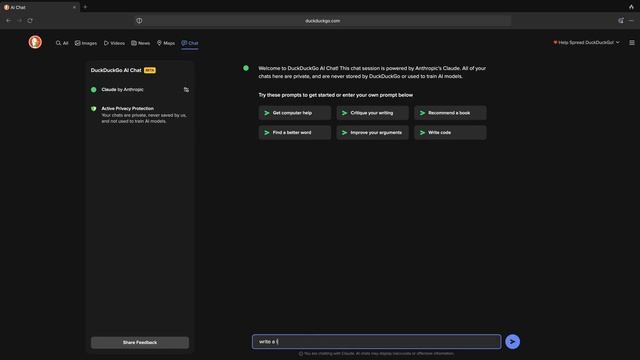The height and width of the screenshot is (360, 640).
Task: Switch to the Images tab
Action: click(x=86, y=43)
